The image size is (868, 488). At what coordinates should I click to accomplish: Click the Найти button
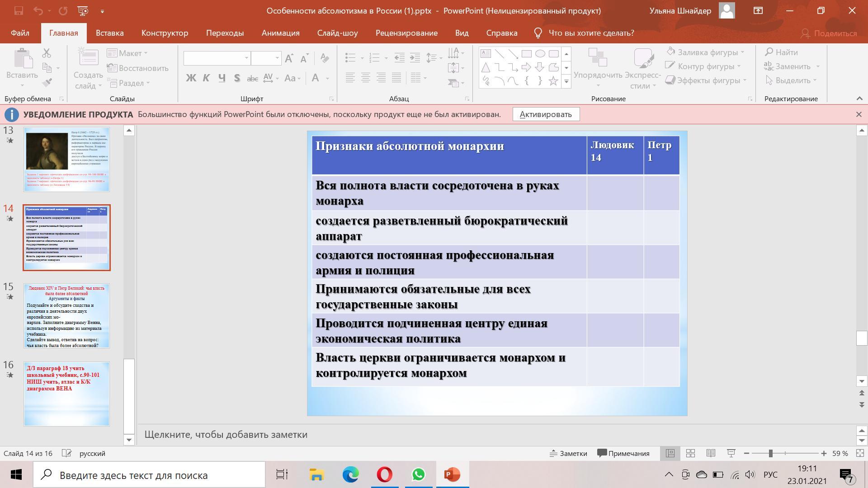(x=782, y=52)
